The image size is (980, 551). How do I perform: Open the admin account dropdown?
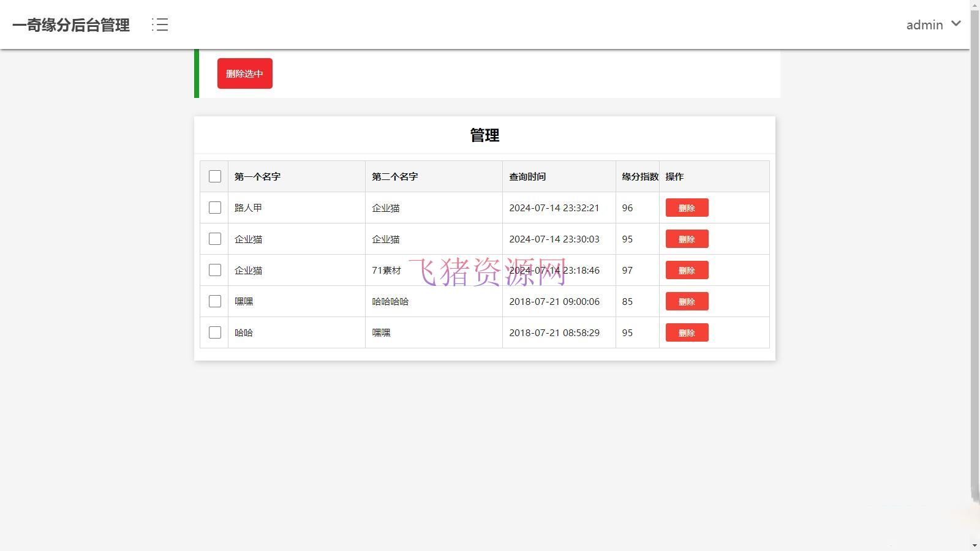[925, 24]
